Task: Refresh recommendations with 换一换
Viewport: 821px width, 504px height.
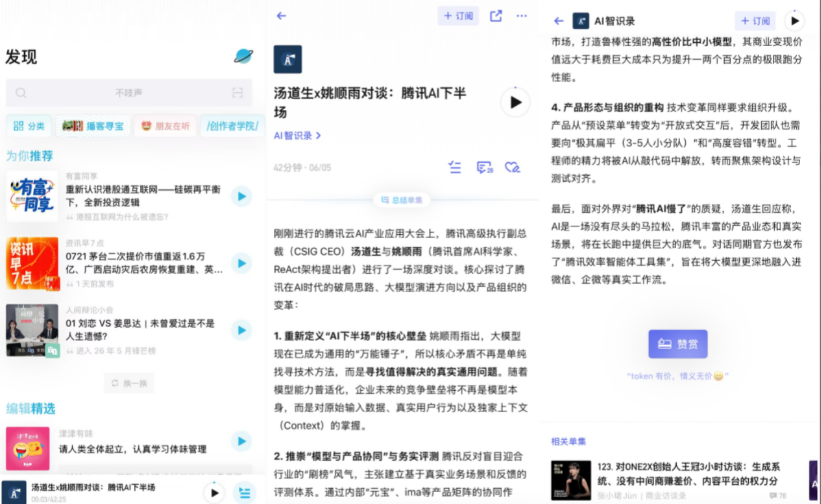Action: 129,383
